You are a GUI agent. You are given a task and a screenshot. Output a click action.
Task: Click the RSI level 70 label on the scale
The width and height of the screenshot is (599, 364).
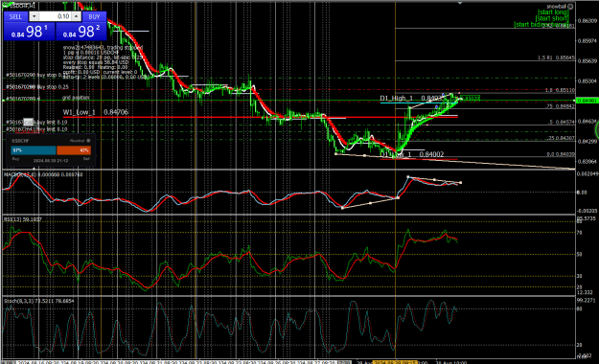tap(579, 232)
